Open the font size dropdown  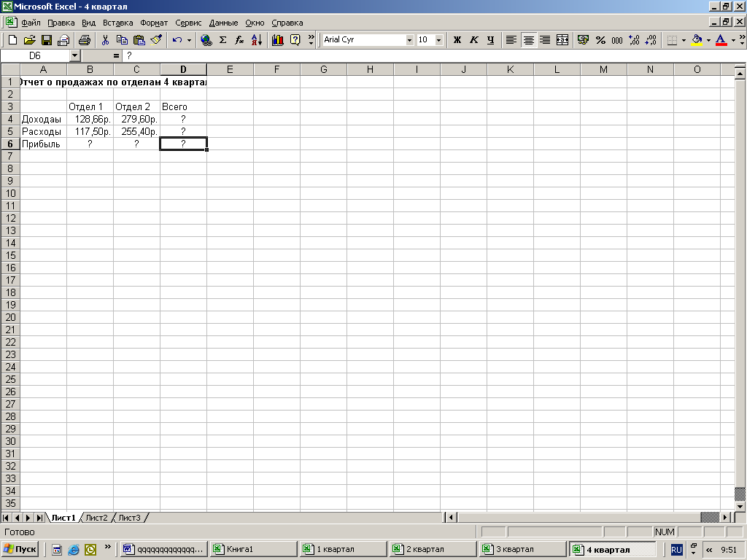pyautogui.click(x=438, y=40)
